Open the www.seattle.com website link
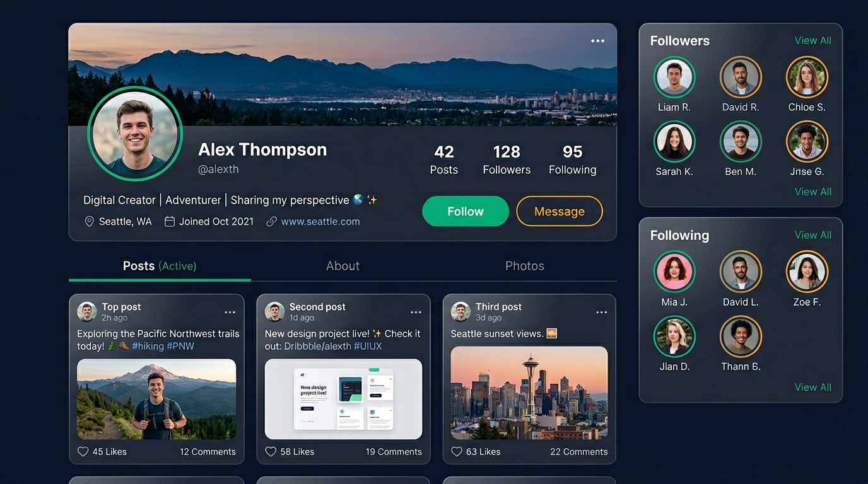 320,221
